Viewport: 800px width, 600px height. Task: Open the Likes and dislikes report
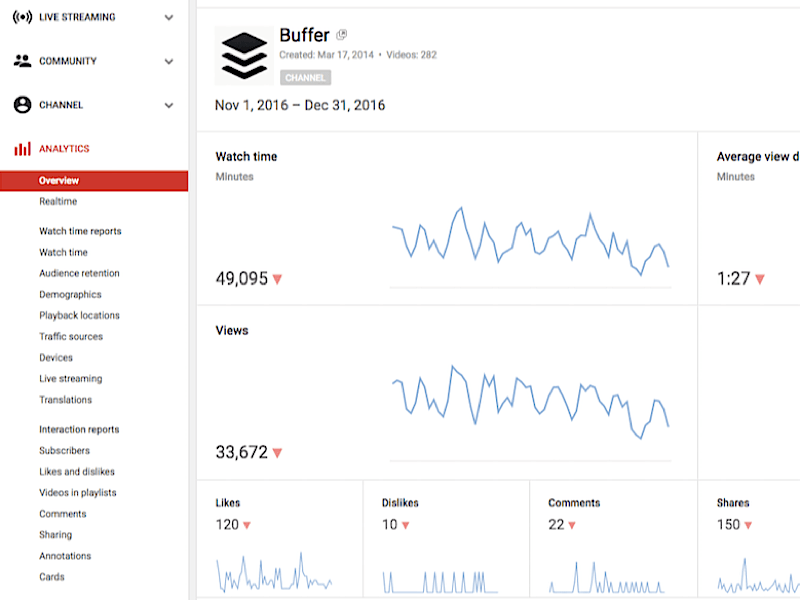pos(77,471)
